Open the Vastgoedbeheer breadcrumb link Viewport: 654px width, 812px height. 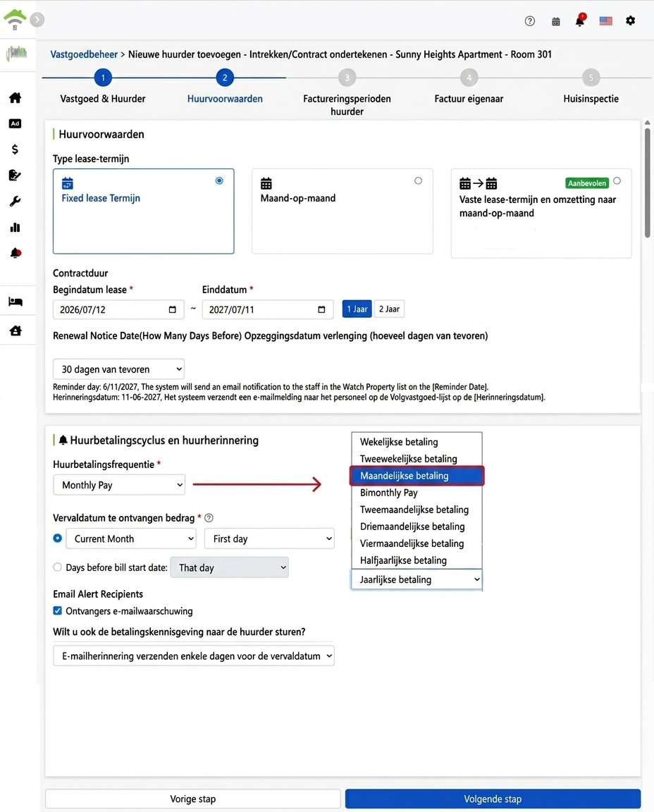coord(84,54)
